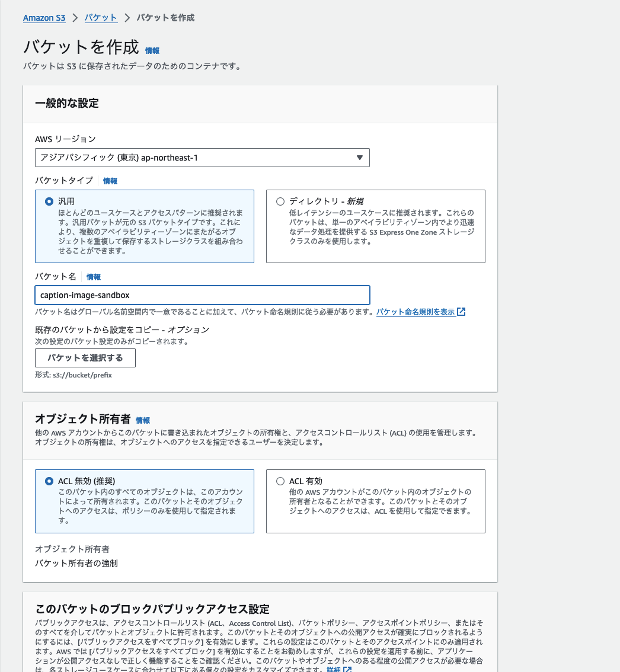The height and width of the screenshot is (672, 620).
Task: Open the Amazon S3 breadcrumb link
Action: pos(44,18)
